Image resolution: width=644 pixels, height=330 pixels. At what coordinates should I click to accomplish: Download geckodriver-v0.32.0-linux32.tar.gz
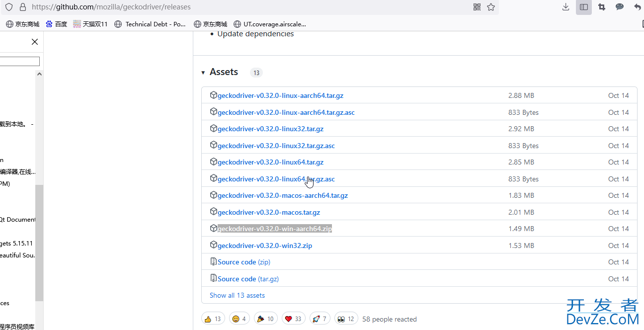[270, 129]
